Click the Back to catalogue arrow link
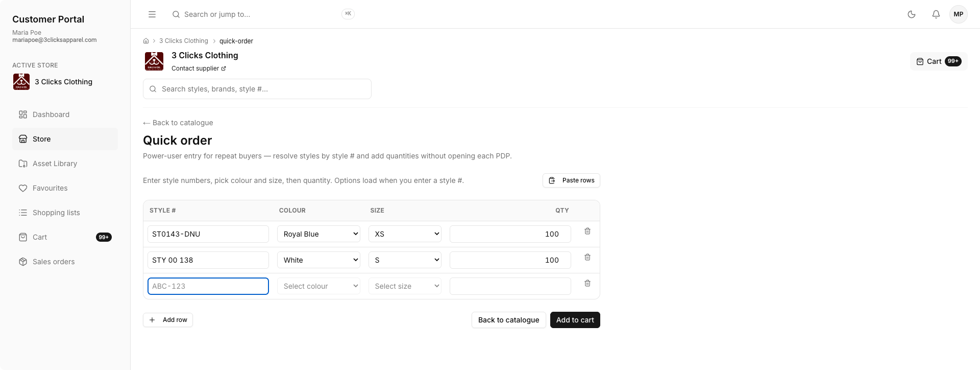980x370 pixels. (x=178, y=123)
